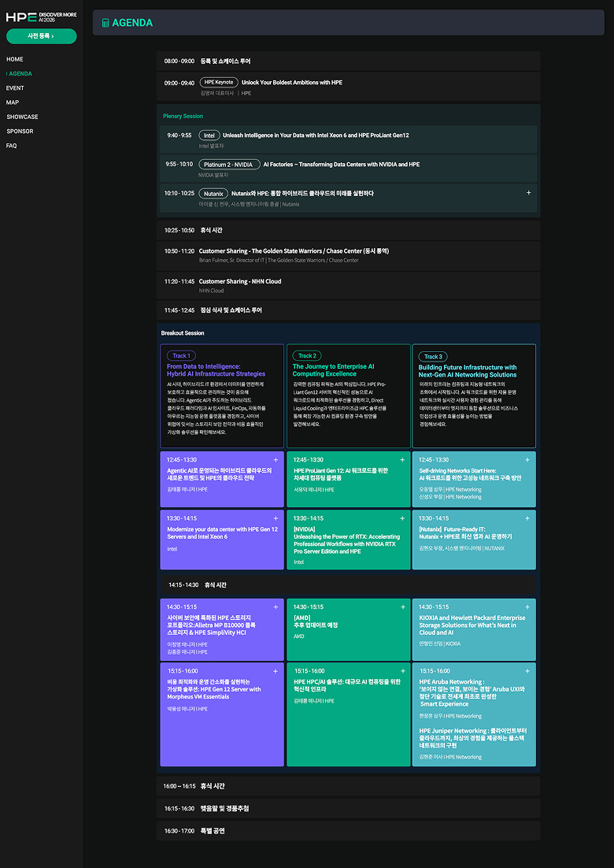The width and height of the screenshot is (614, 868).
Task: Click Golden State Warriors customer sharing row
Action: [x=349, y=255]
